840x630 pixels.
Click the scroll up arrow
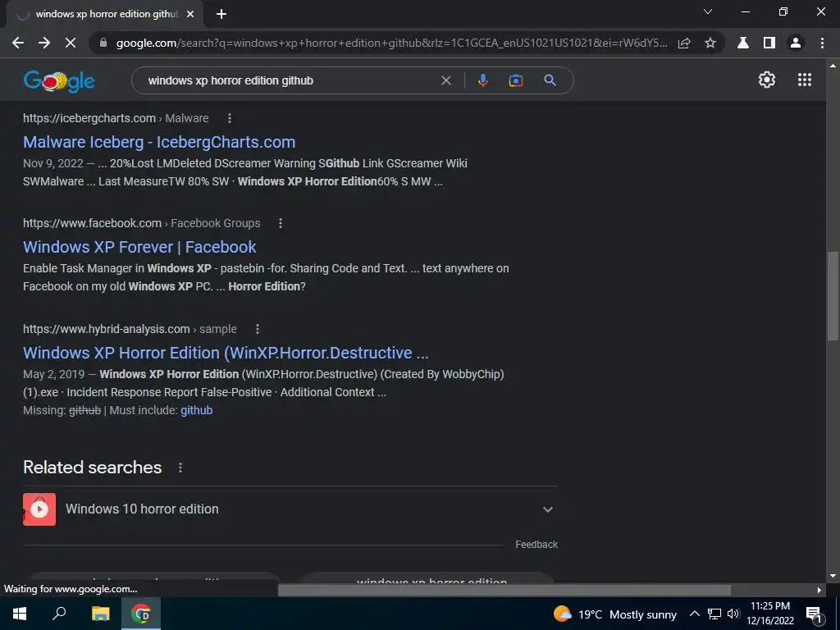click(833, 66)
